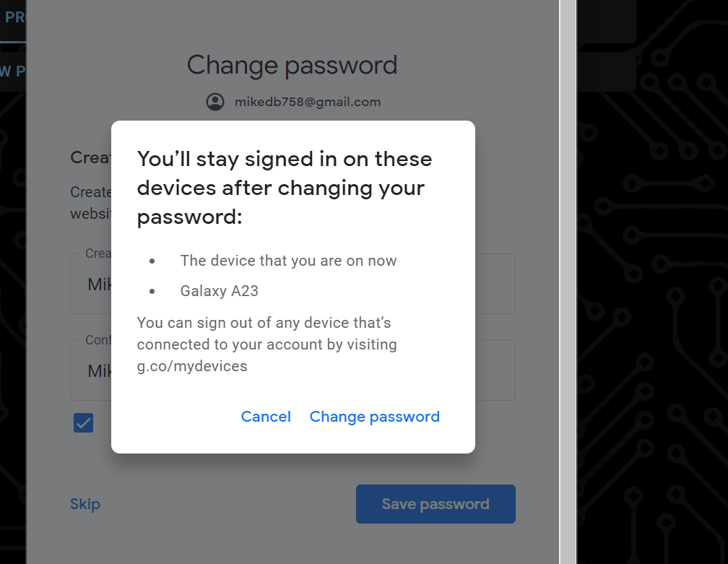This screenshot has width=728, height=564.
Task: Toggle the blue checked checkbox below password fields
Action: point(84,422)
